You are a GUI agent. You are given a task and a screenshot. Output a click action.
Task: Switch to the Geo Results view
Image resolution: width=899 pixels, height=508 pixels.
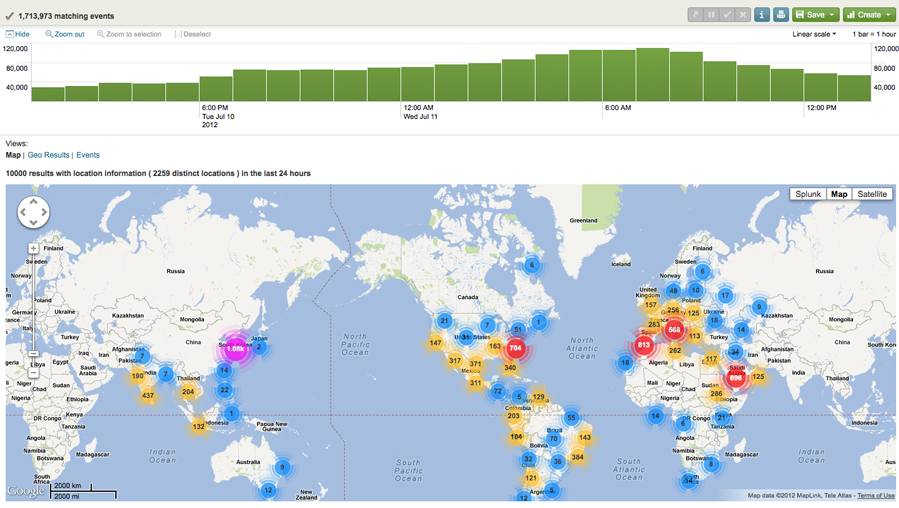tap(48, 155)
